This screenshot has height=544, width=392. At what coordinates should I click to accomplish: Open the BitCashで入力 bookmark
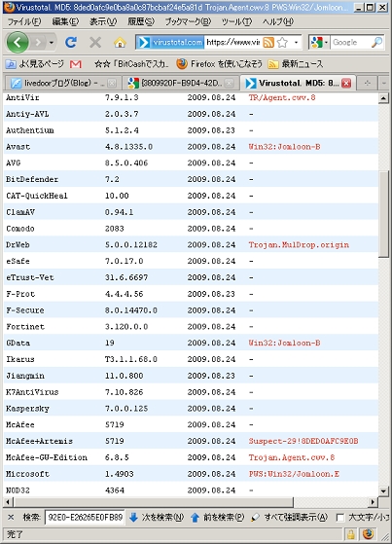(x=131, y=64)
